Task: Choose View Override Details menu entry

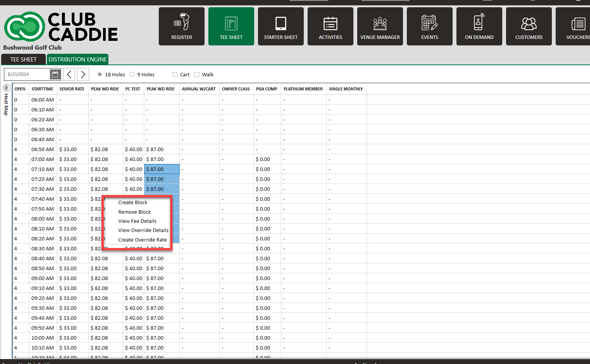Action: point(143,230)
